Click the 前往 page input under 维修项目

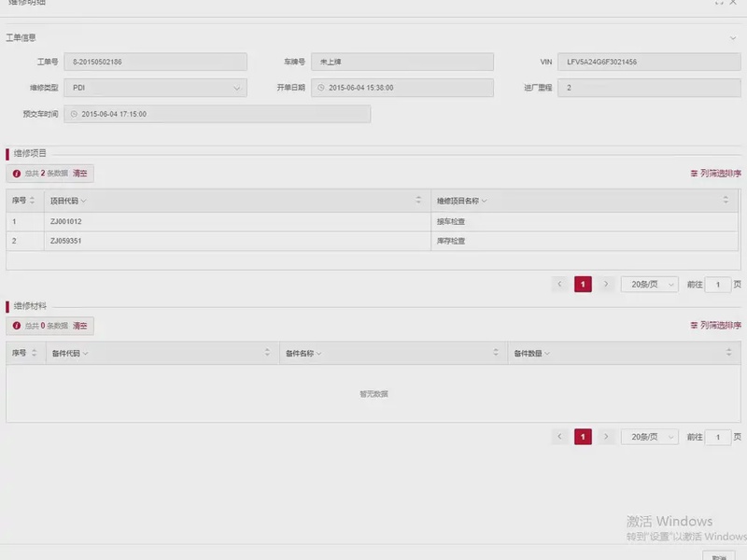[717, 285]
